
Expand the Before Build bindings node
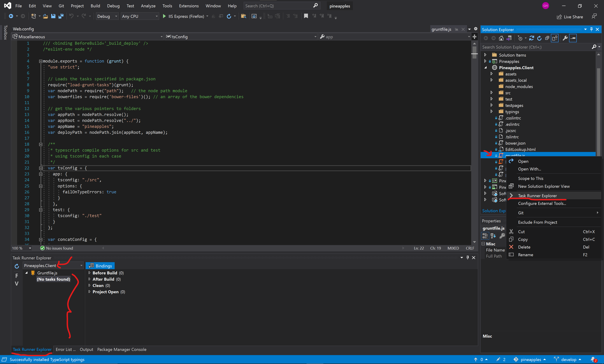click(89, 273)
